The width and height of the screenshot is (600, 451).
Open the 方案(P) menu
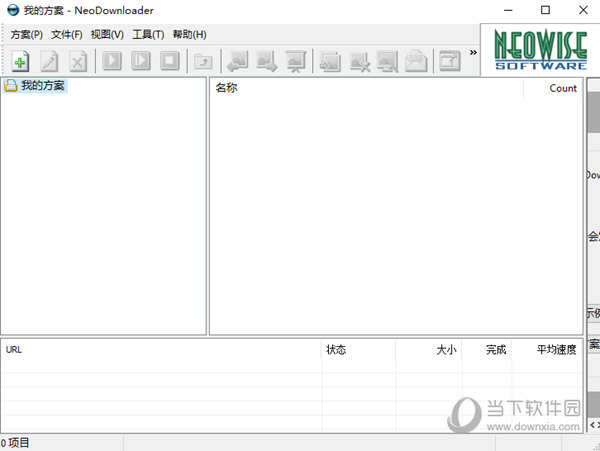coord(26,34)
